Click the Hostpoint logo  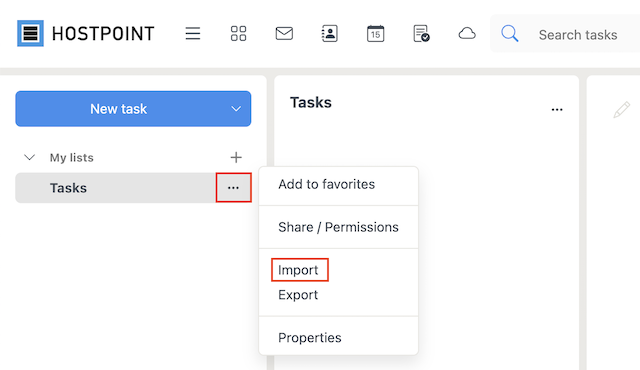[x=86, y=33]
